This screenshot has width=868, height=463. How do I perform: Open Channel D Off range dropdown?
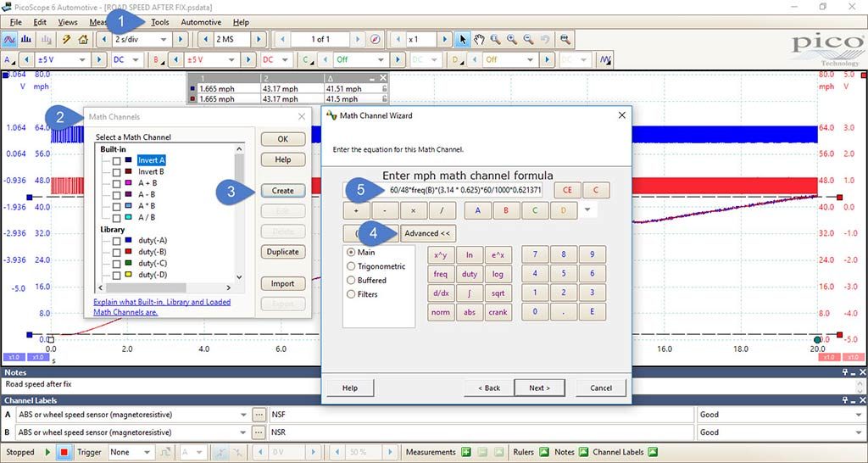[x=530, y=59]
